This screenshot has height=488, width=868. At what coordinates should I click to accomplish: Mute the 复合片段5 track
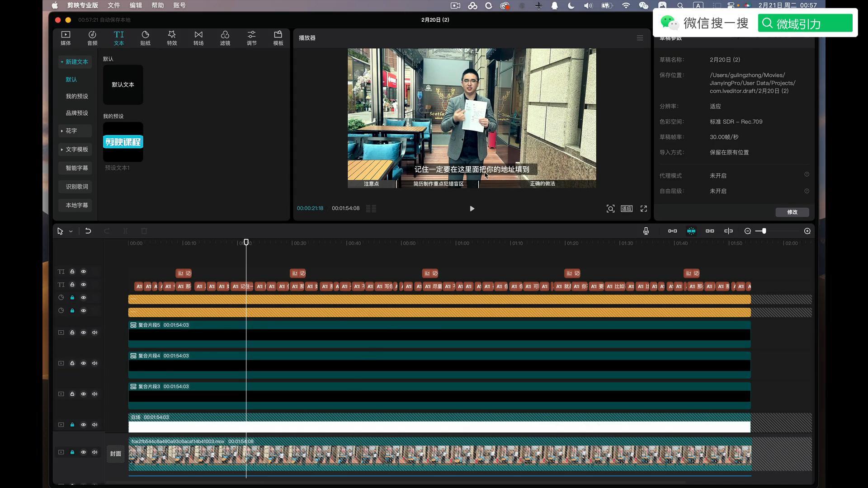tap(94, 333)
